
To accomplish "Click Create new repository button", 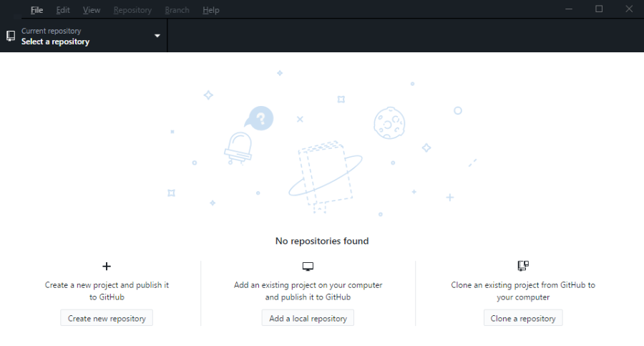I will point(107,318).
